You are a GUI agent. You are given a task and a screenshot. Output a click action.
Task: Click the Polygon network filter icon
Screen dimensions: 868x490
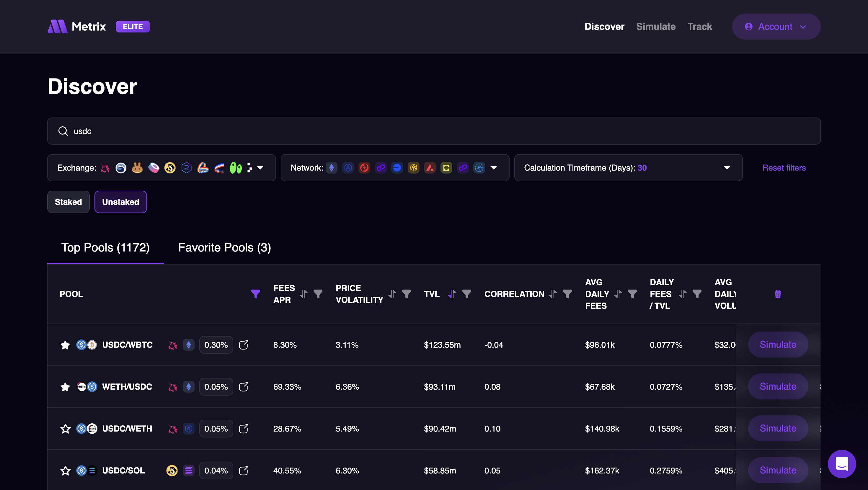point(381,167)
